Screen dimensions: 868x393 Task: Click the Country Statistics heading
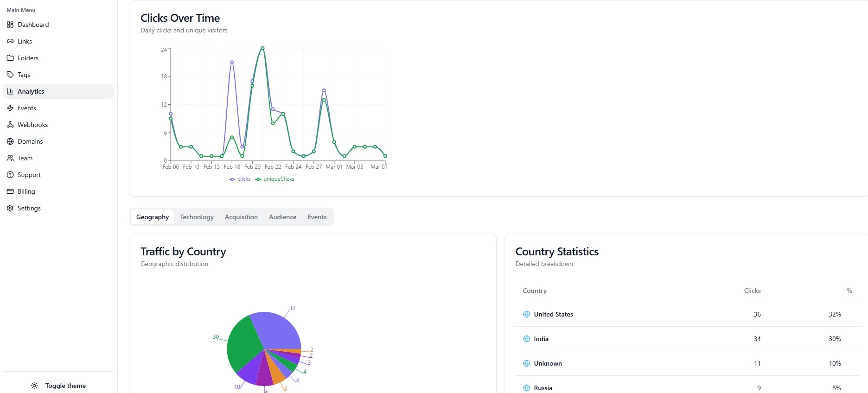(557, 252)
